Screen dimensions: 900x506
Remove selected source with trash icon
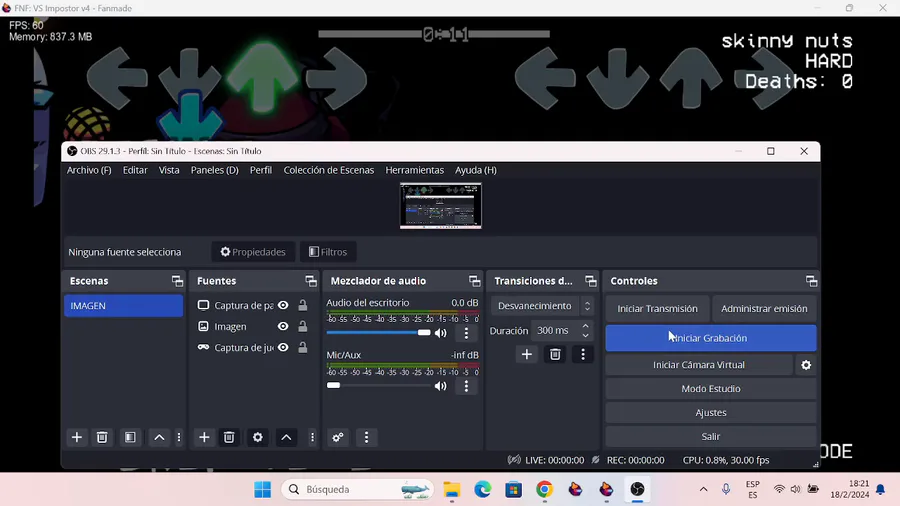pyautogui.click(x=229, y=437)
